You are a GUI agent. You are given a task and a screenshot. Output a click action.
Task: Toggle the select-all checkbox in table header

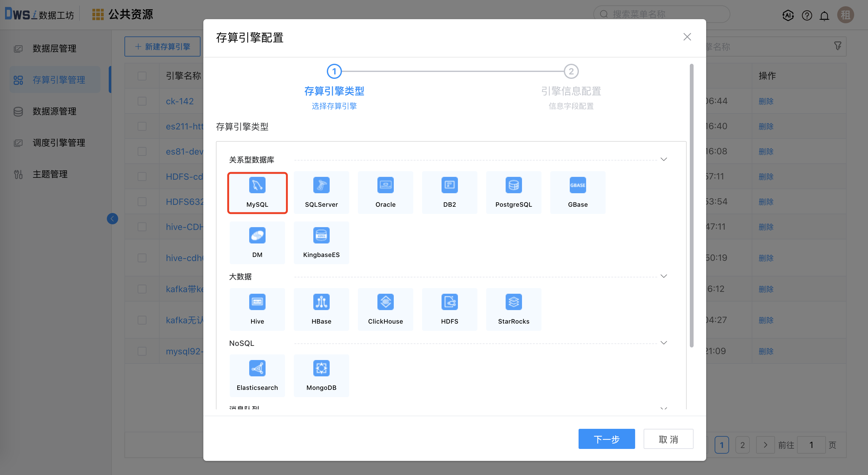point(142,76)
